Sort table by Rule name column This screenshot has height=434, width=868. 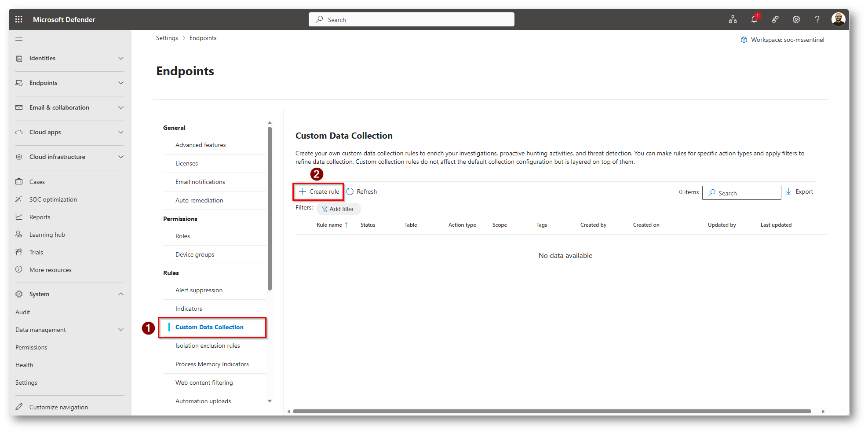(x=329, y=225)
